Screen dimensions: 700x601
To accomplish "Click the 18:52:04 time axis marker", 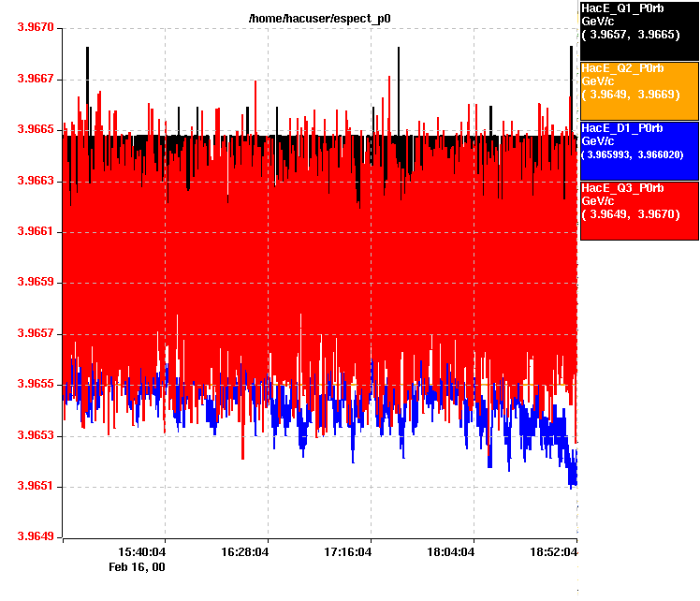I will click(553, 552).
